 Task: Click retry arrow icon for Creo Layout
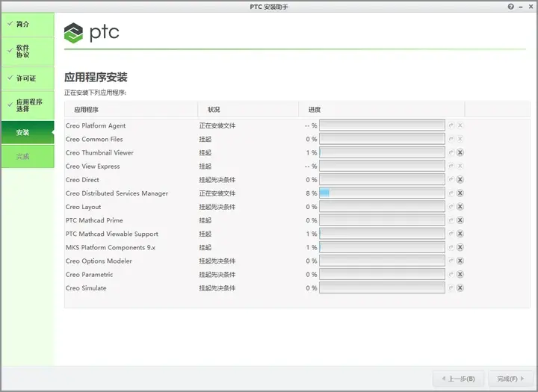(451, 207)
